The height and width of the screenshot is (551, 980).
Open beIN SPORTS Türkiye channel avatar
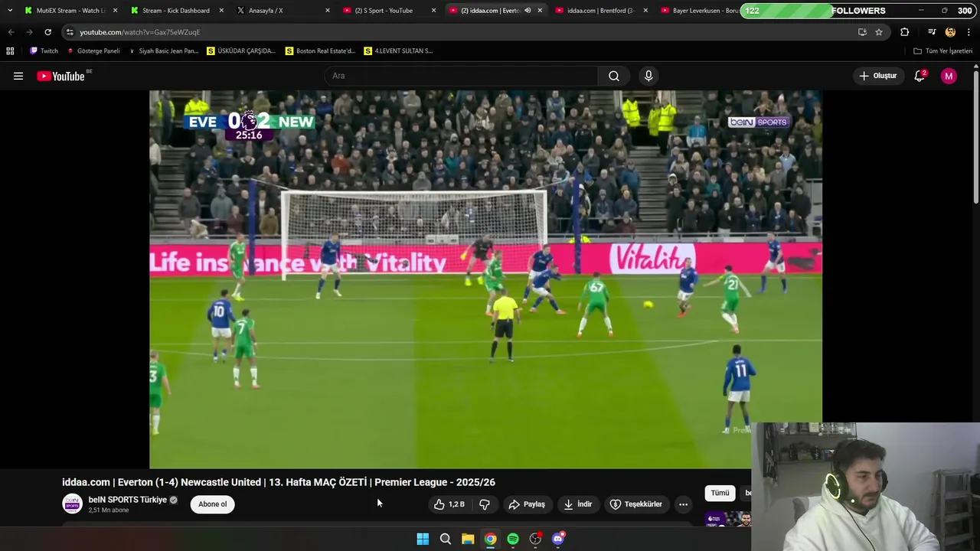[x=72, y=504]
